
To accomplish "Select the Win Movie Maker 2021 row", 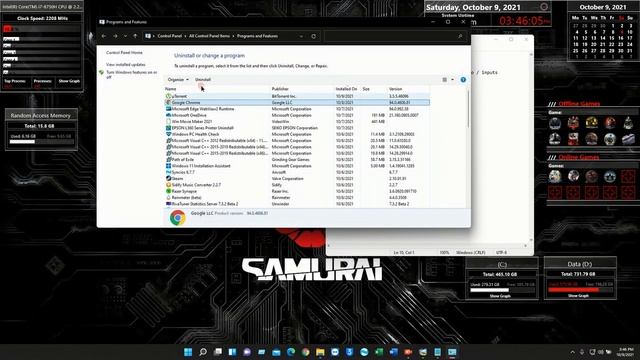I will tap(297, 122).
